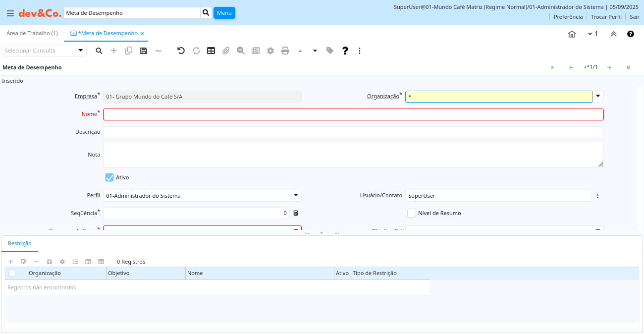Image resolution: width=644 pixels, height=334 pixels.
Task: Select the Restrição tab
Action: pyautogui.click(x=20, y=243)
